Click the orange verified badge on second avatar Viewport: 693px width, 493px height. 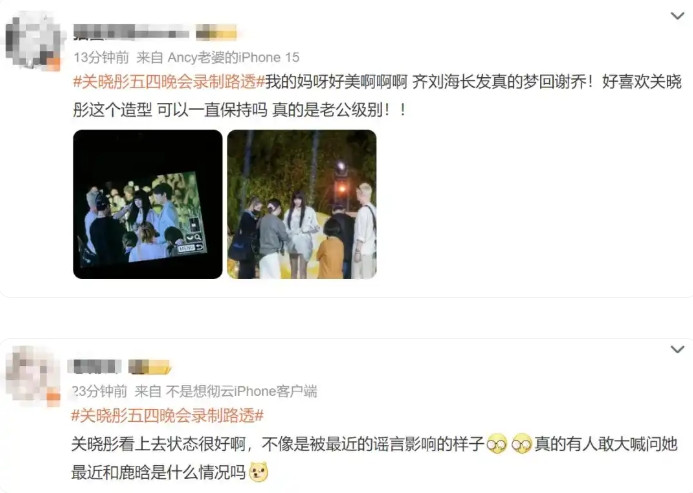[x=53, y=397]
